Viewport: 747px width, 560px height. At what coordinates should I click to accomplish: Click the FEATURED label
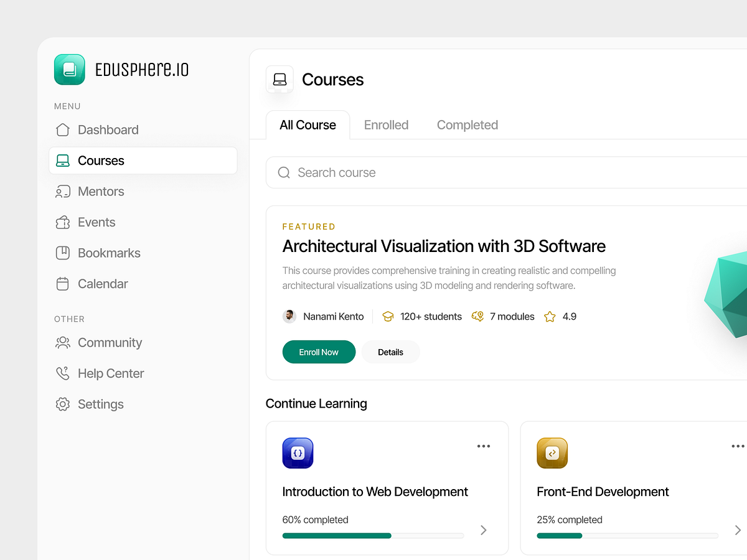point(309,226)
